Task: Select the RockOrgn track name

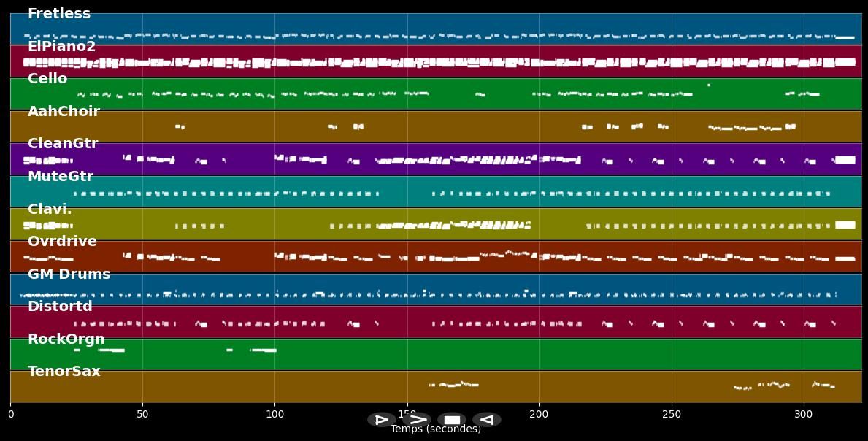Action: 66,340
